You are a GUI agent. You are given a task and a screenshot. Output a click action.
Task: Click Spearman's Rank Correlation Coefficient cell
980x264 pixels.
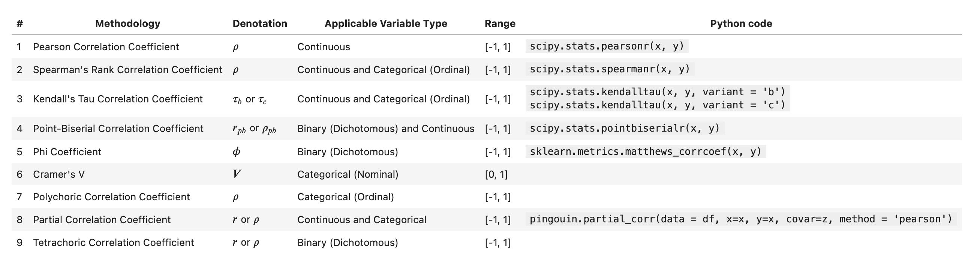[127, 70]
